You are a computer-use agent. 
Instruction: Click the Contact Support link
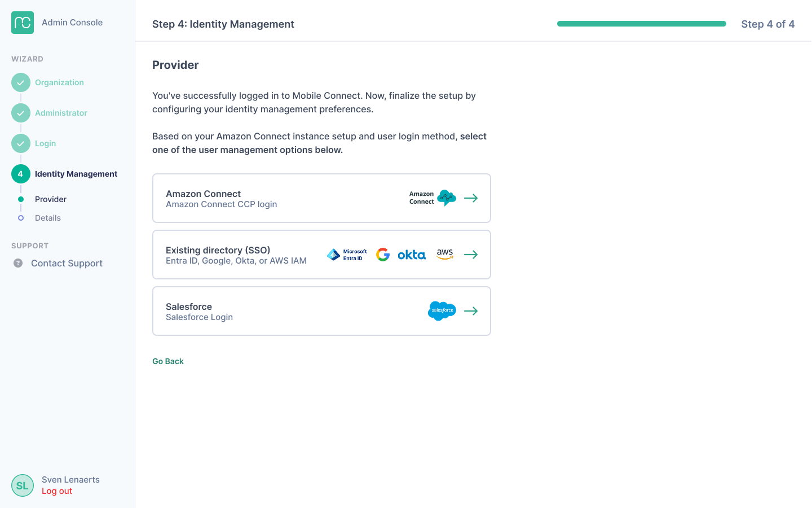(67, 263)
